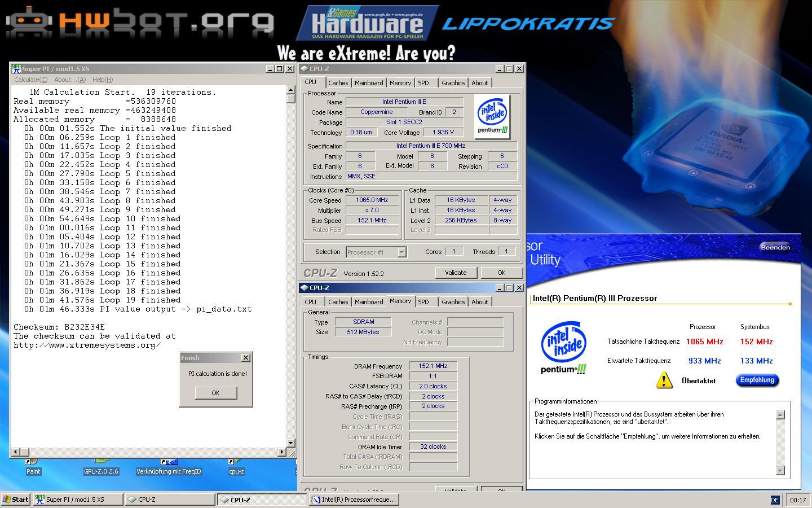Click the Beenden button in Intel utility

point(775,247)
